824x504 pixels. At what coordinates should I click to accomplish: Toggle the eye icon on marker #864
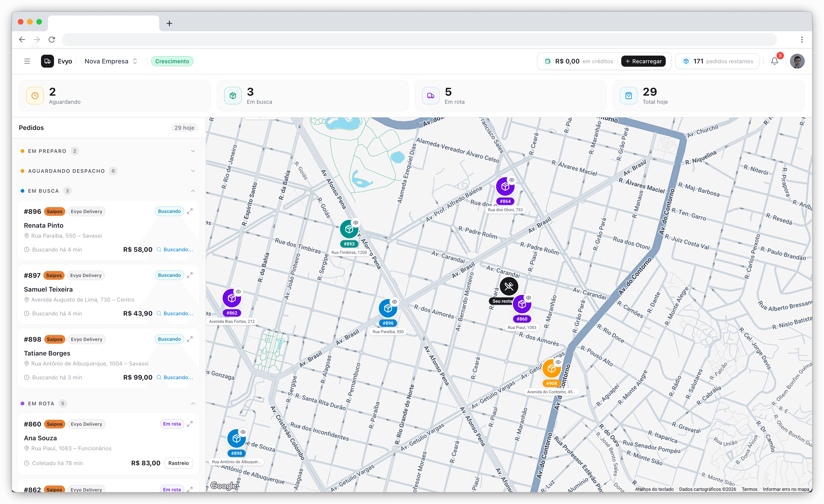[512, 180]
